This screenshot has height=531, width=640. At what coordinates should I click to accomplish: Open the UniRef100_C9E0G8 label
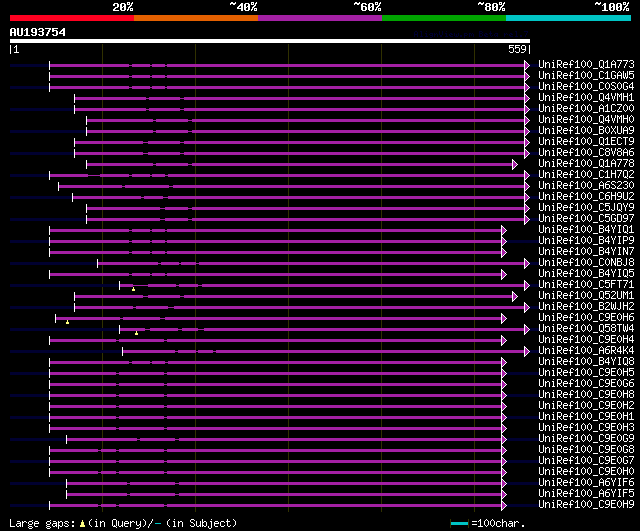[586, 450]
